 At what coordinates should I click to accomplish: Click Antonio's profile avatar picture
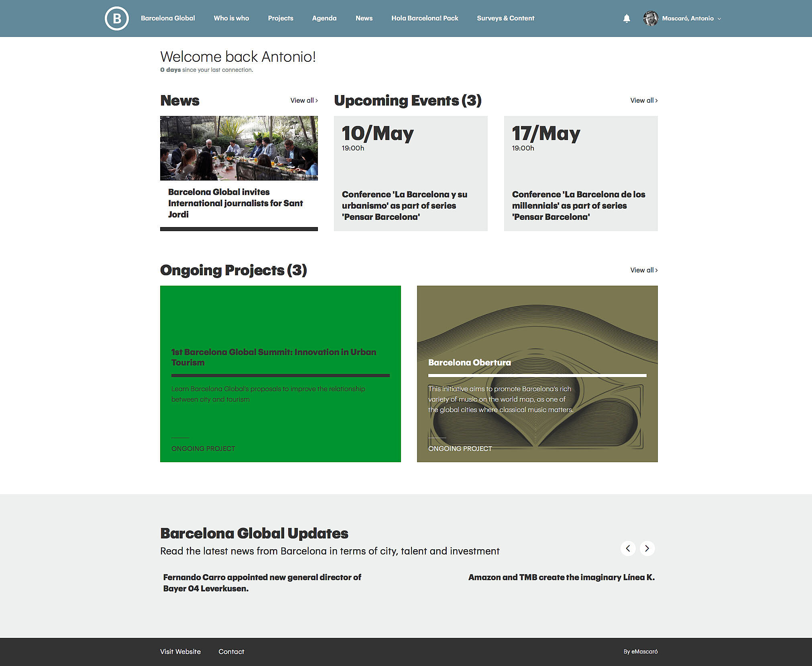(x=650, y=18)
